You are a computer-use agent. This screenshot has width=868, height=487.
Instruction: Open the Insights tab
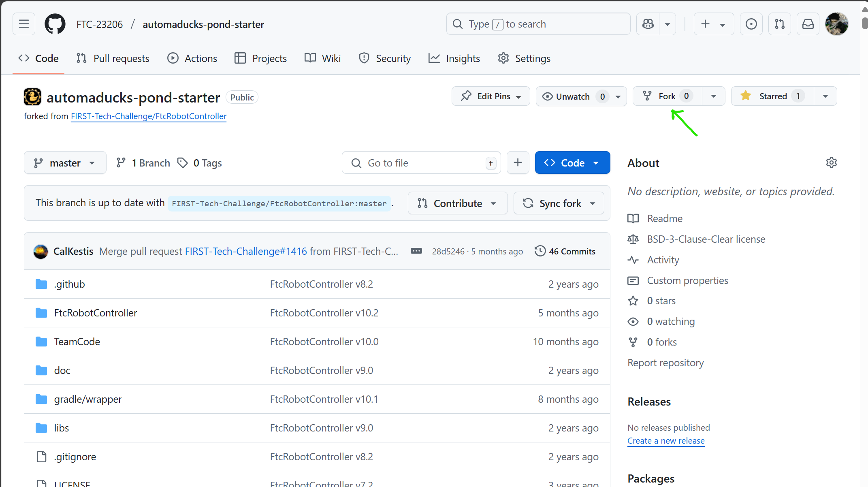(454, 58)
